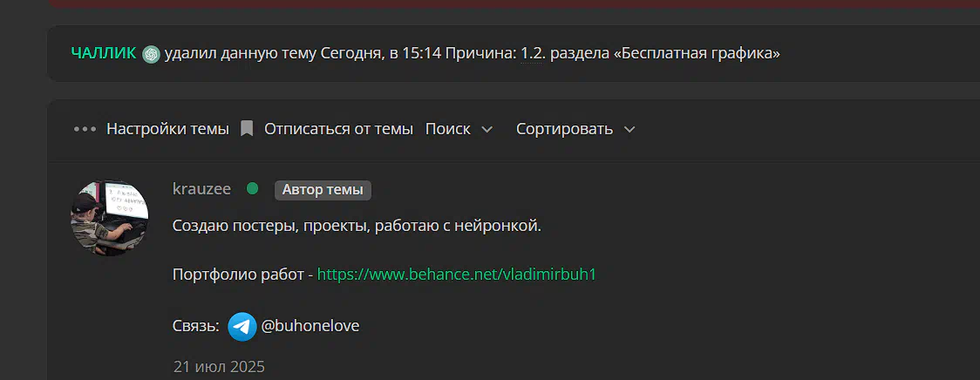This screenshot has width=980, height=380.
Task: Click the Автор темы badge
Action: point(323,190)
